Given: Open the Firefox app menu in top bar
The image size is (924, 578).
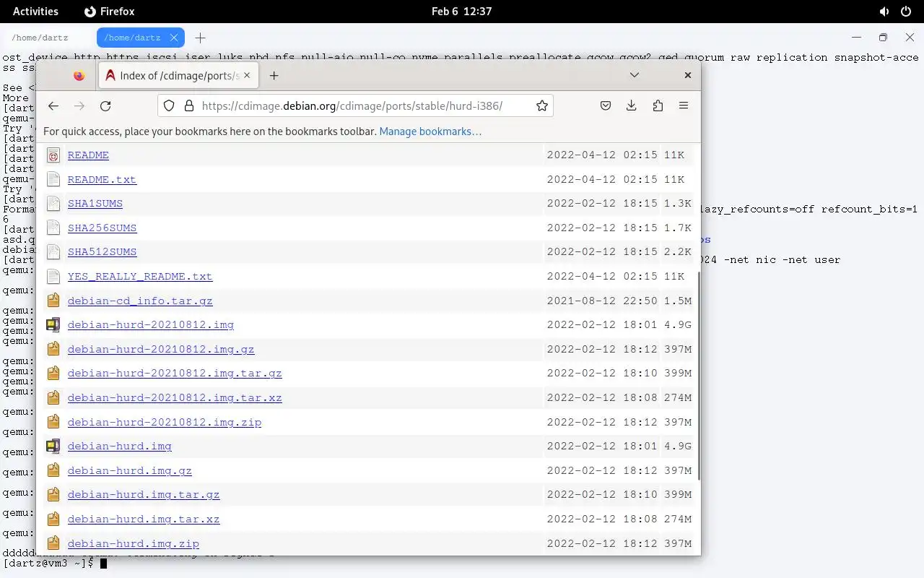Looking at the screenshot, I should (110, 12).
